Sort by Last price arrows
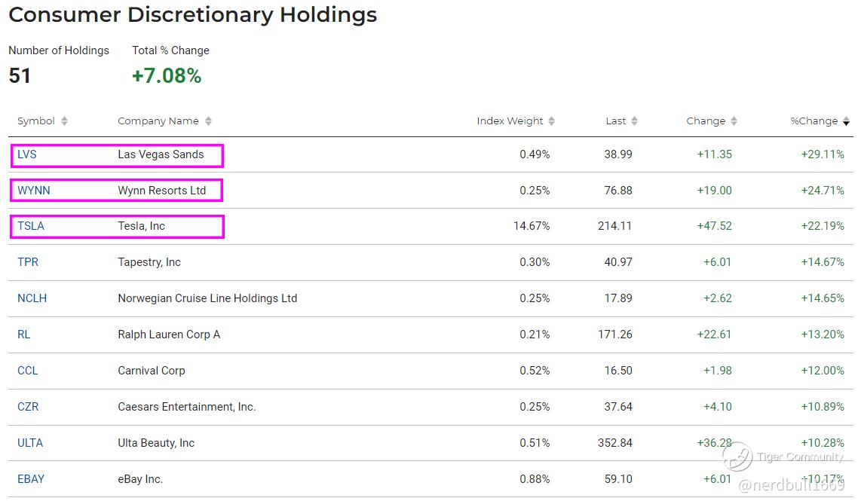861x504 pixels. click(635, 121)
